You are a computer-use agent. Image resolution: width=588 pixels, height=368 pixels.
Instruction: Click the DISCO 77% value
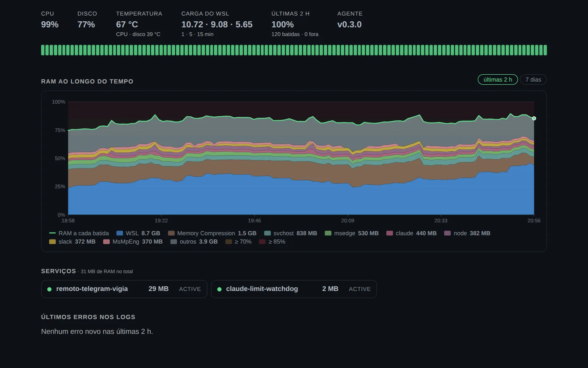(86, 25)
